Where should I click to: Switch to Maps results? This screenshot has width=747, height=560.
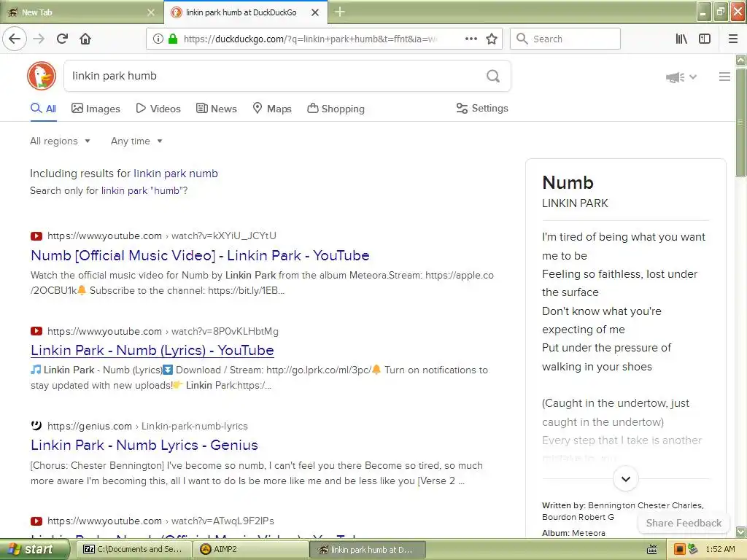[x=272, y=109]
